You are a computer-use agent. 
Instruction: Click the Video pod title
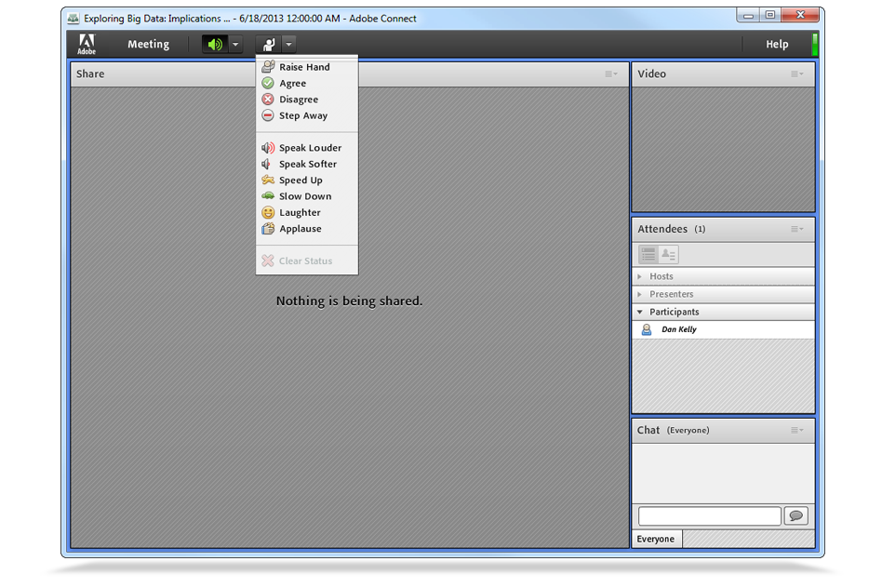(x=652, y=73)
